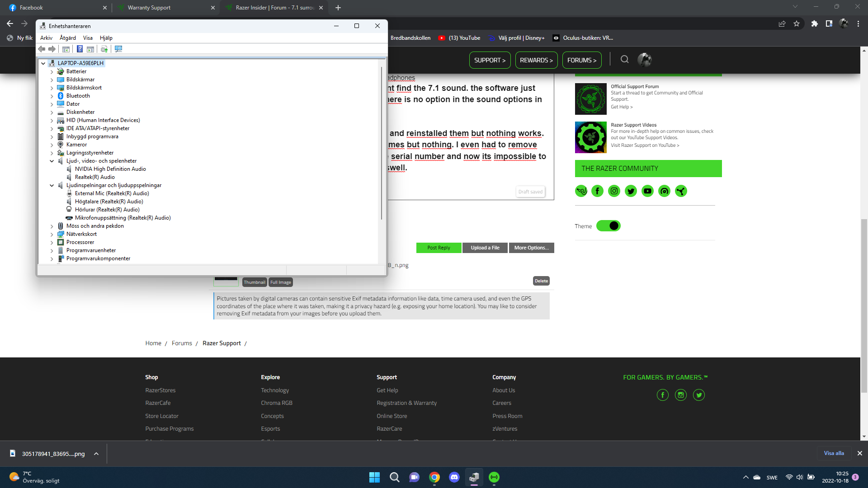Click the share page icon in address bar
Screen dimensions: 868x488
[782, 23]
